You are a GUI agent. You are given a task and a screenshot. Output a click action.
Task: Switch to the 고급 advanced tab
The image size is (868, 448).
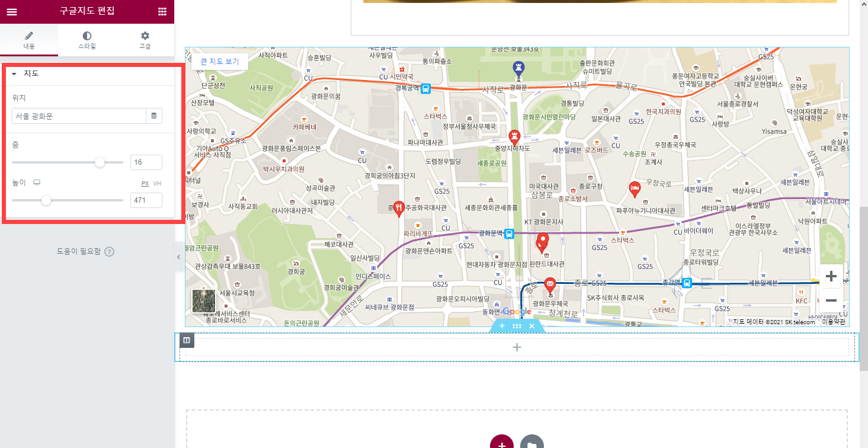(145, 40)
